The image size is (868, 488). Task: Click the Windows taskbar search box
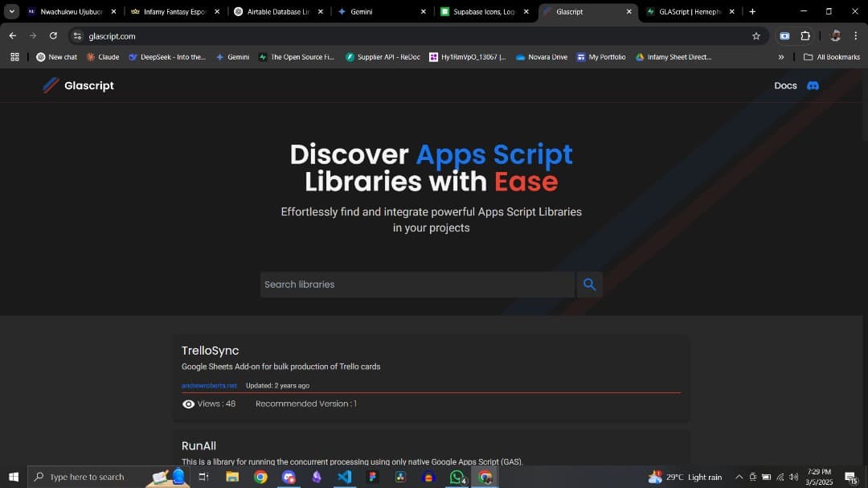(x=108, y=477)
